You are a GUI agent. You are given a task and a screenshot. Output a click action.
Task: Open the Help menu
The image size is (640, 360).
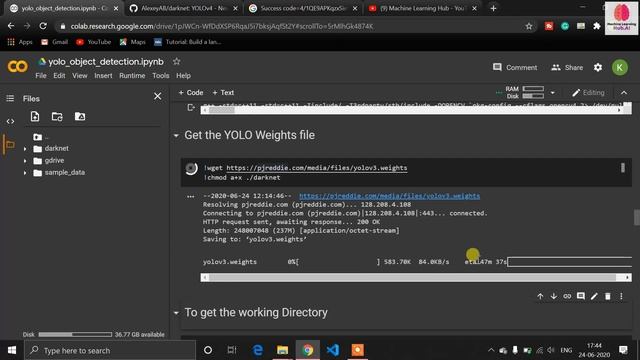(x=183, y=76)
